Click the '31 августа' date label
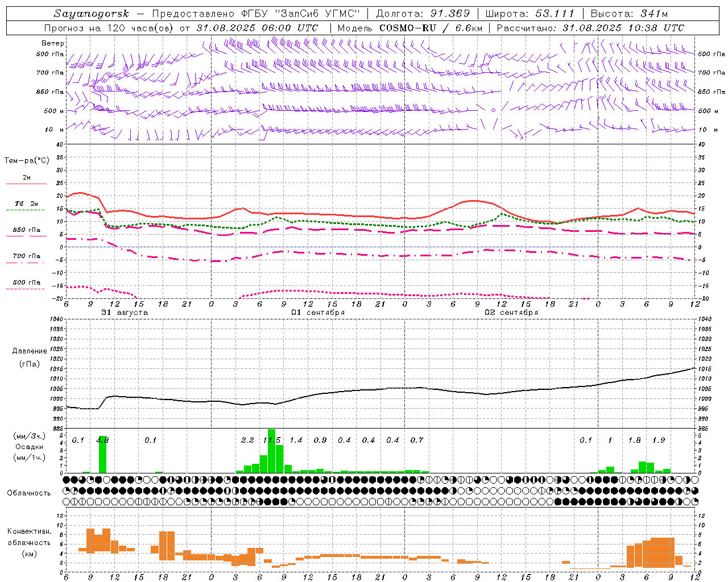The height and width of the screenshot is (582, 728). [125, 313]
